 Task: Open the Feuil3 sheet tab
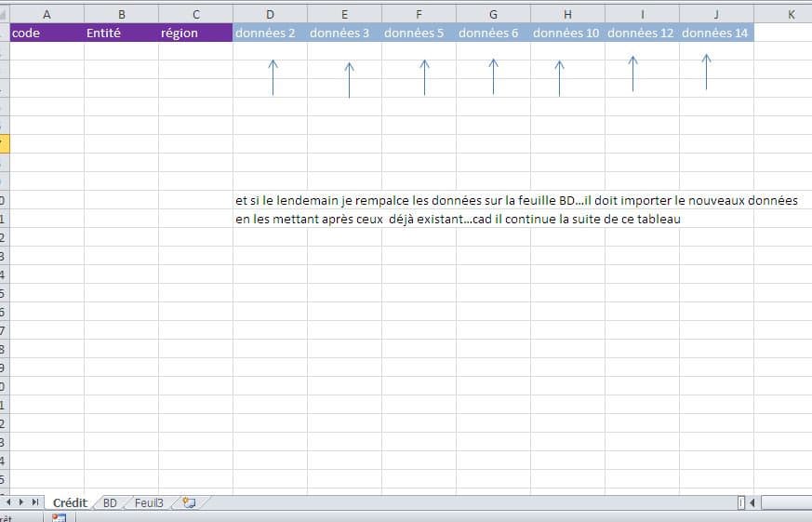pyautogui.click(x=149, y=502)
